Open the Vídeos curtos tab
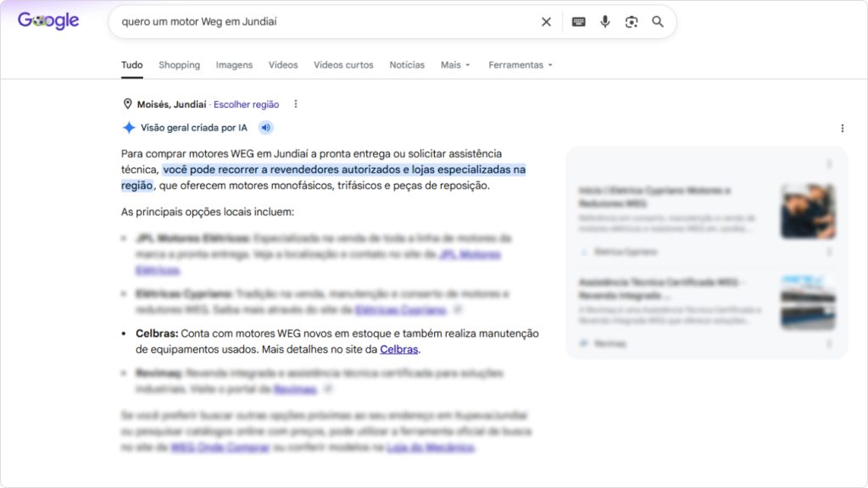The width and height of the screenshot is (868, 488). (x=343, y=64)
